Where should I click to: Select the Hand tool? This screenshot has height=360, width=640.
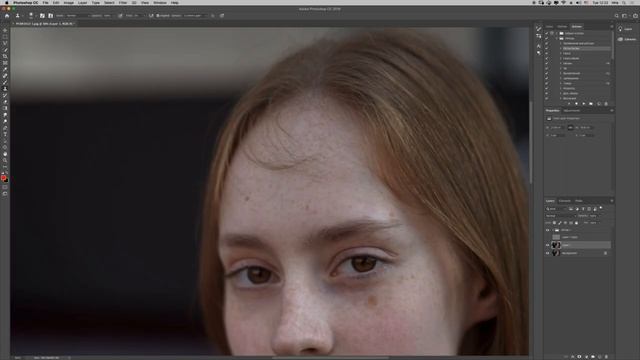5,154
